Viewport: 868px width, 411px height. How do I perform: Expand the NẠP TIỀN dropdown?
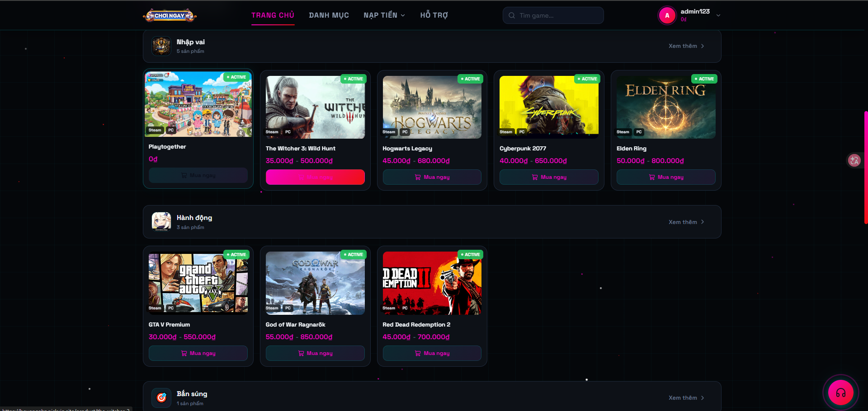(384, 15)
